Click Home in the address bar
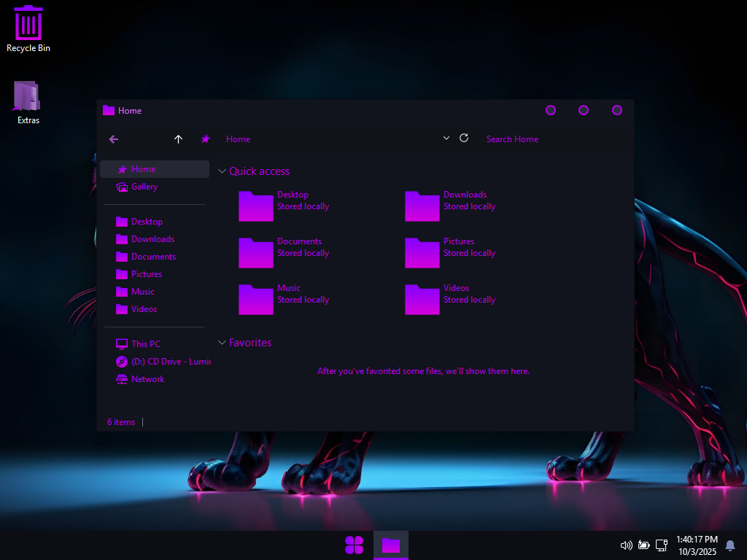This screenshot has height=560, width=747. [239, 139]
